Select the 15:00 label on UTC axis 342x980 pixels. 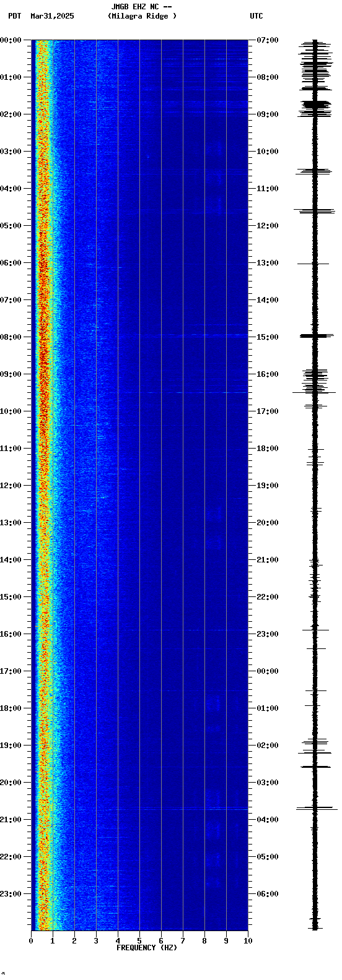pyautogui.click(x=268, y=337)
